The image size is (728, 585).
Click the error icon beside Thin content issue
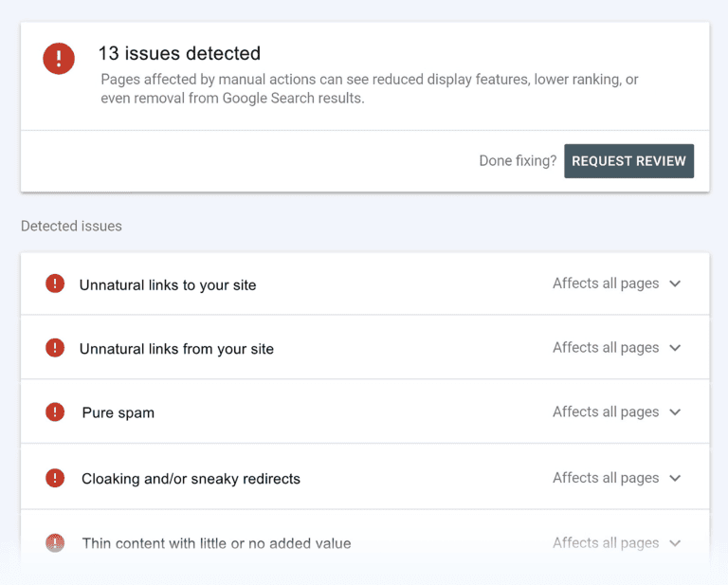click(55, 543)
